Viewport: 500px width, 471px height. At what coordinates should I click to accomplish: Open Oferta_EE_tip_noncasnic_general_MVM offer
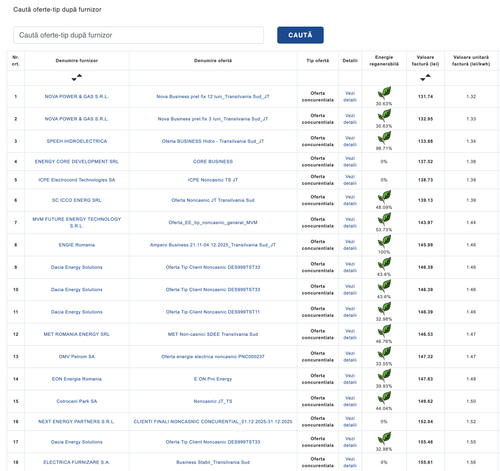point(213,222)
